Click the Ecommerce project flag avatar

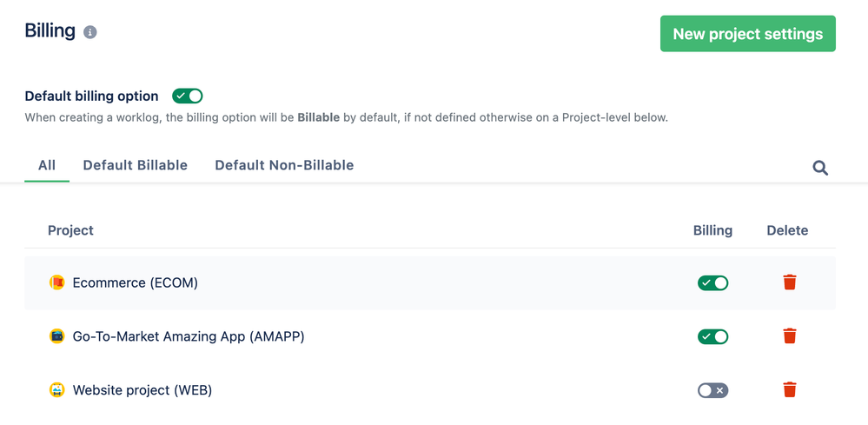pyautogui.click(x=57, y=282)
